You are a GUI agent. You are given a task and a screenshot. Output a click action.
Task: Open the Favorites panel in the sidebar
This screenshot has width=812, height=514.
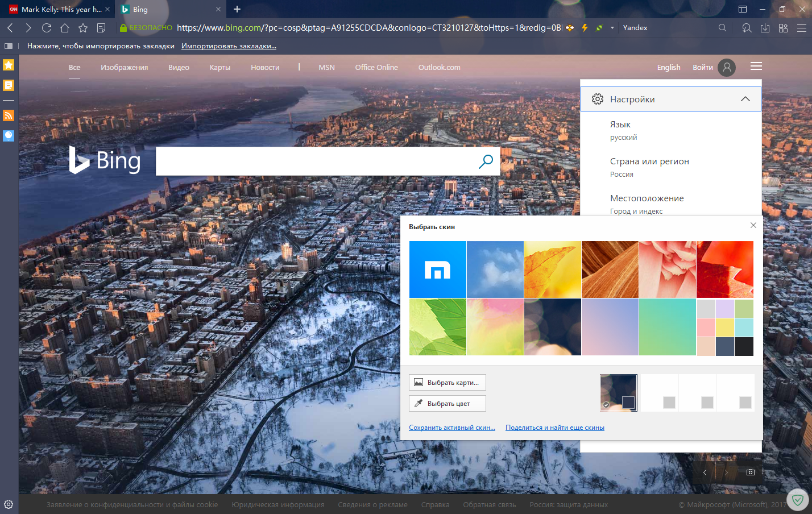coord(9,65)
